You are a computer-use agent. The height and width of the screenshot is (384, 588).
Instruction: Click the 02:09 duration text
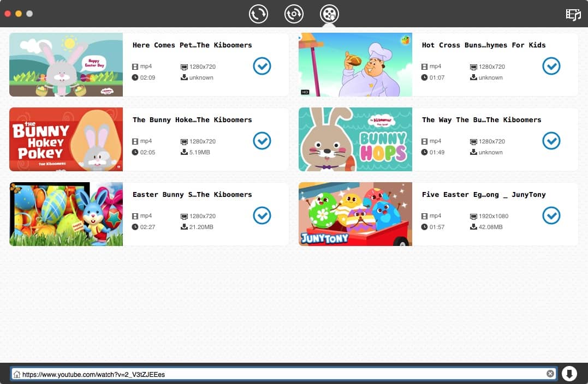pyautogui.click(x=147, y=77)
